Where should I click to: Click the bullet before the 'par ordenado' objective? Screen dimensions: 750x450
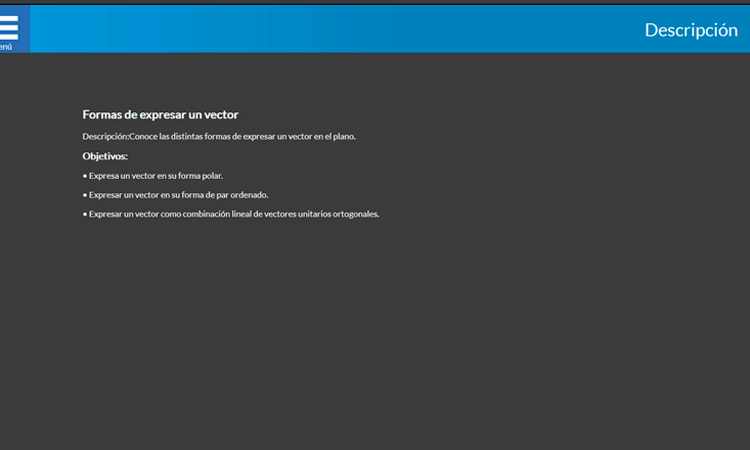click(85, 194)
